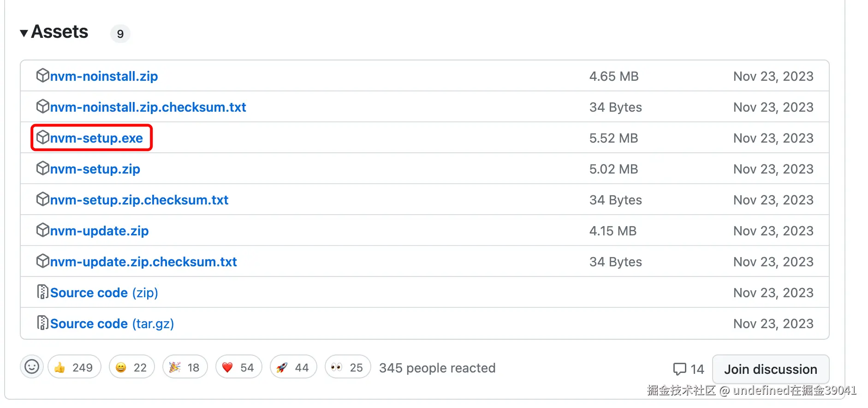
Task: Toggle the rocket reaction (44)
Action: pos(293,367)
